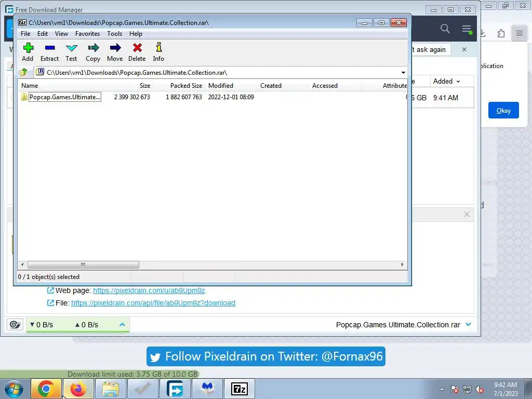Sort by Size column header

pyautogui.click(x=127, y=86)
